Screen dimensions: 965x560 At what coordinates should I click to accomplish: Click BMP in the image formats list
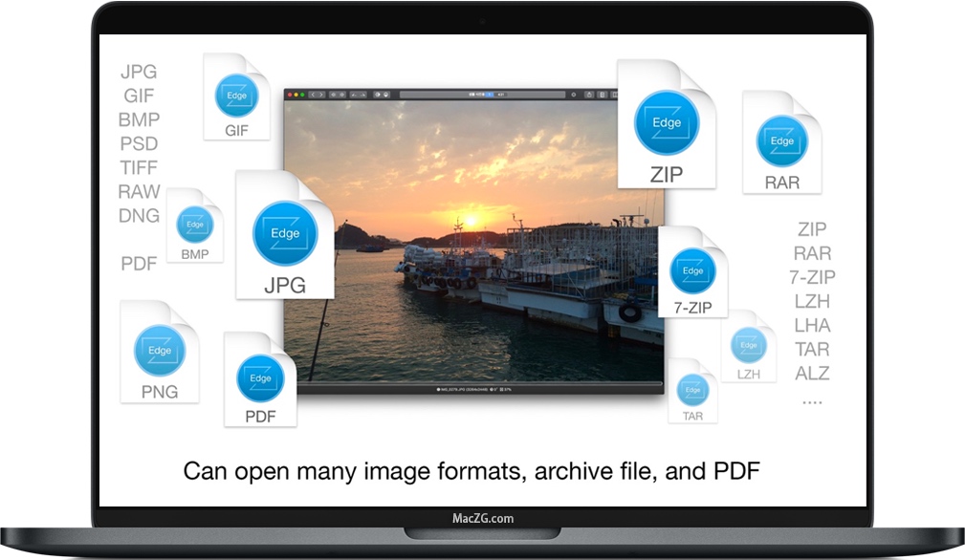(x=139, y=119)
